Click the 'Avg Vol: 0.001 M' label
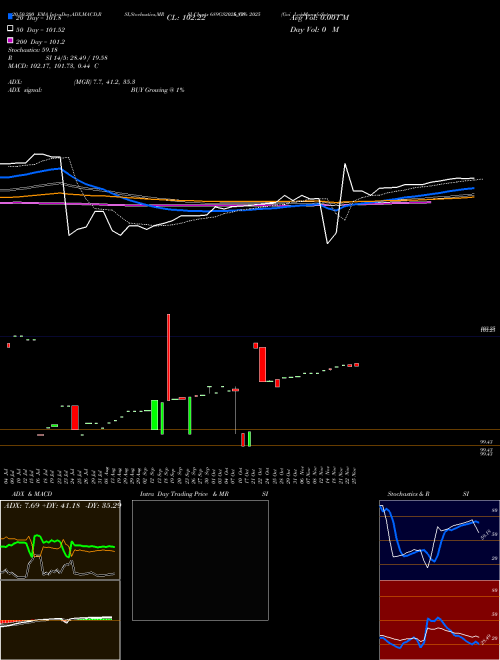 [319, 18]
